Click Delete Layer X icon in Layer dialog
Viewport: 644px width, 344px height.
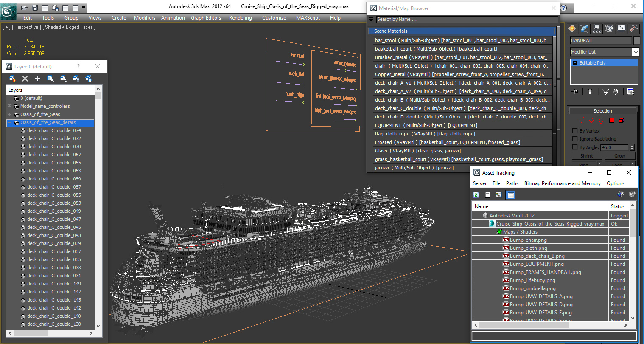point(25,79)
